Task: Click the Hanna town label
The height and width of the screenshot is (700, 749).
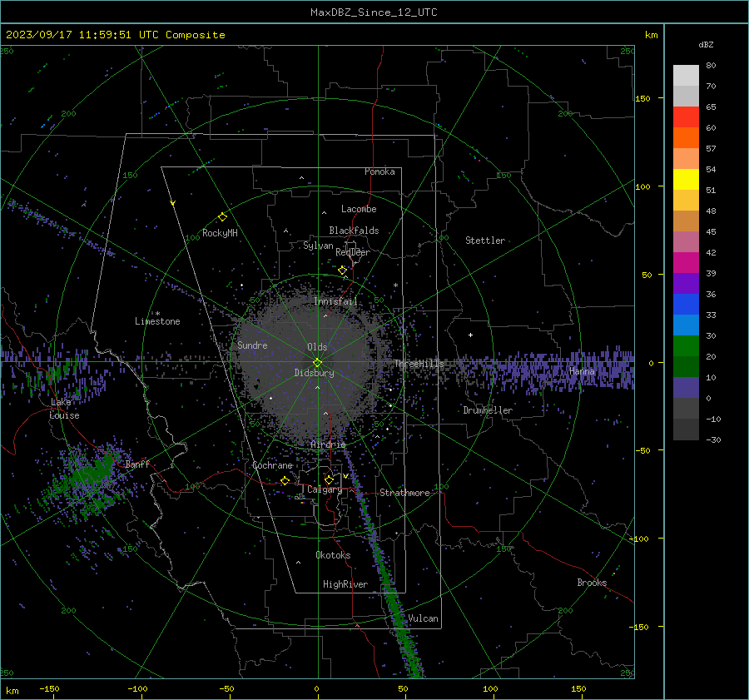Action: tap(582, 371)
